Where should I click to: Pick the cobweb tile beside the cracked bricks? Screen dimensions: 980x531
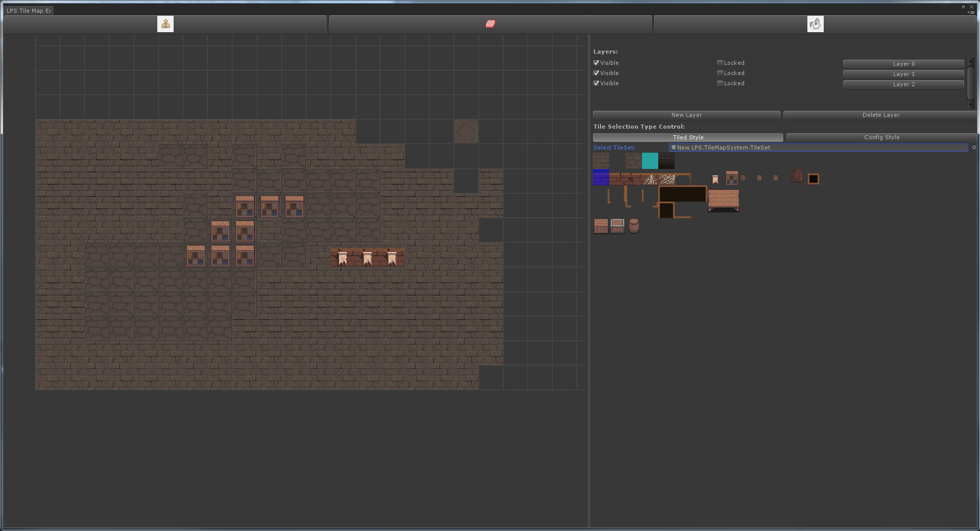(x=651, y=179)
